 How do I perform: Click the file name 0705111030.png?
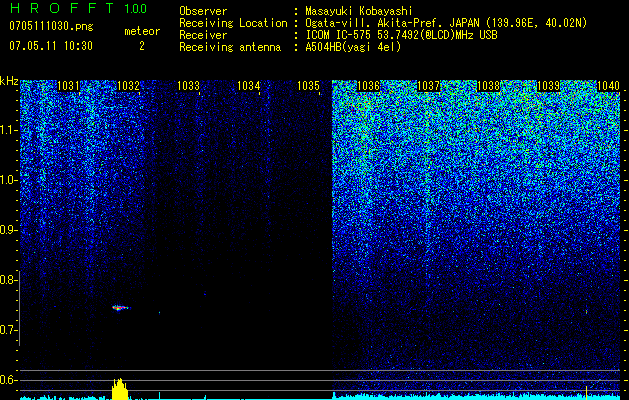(x=51, y=26)
